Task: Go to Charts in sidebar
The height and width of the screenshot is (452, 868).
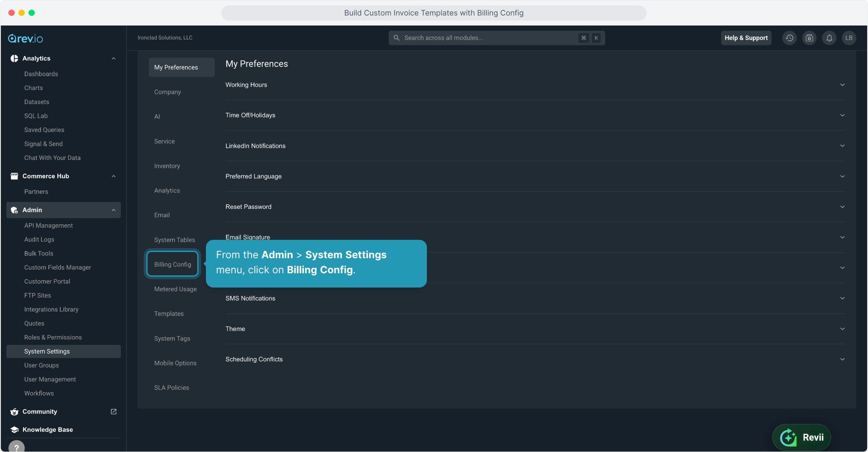Action: (33, 88)
